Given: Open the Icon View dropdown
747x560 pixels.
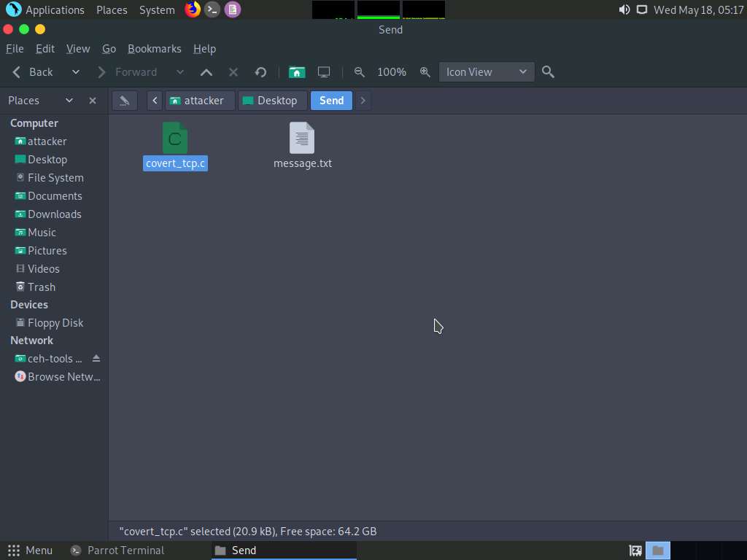Looking at the screenshot, I should point(486,72).
